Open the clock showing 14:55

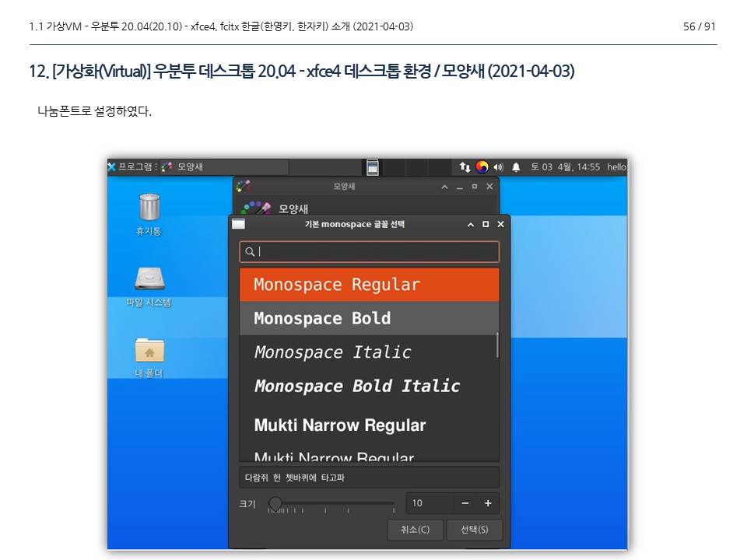click(565, 167)
